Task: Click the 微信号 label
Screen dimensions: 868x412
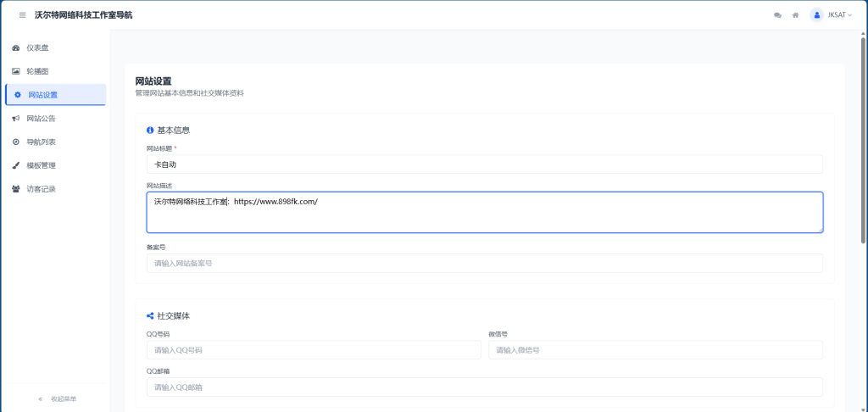Action: click(498, 334)
